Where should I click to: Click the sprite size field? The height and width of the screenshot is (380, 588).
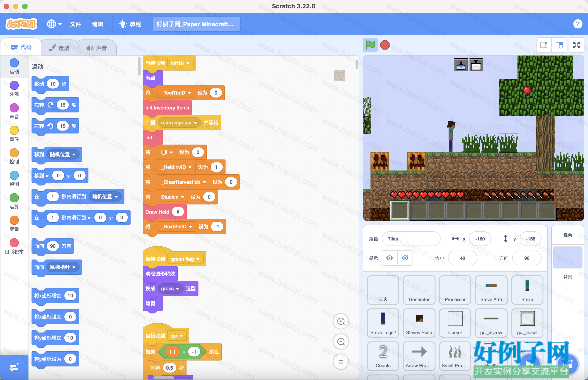point(462,258)
